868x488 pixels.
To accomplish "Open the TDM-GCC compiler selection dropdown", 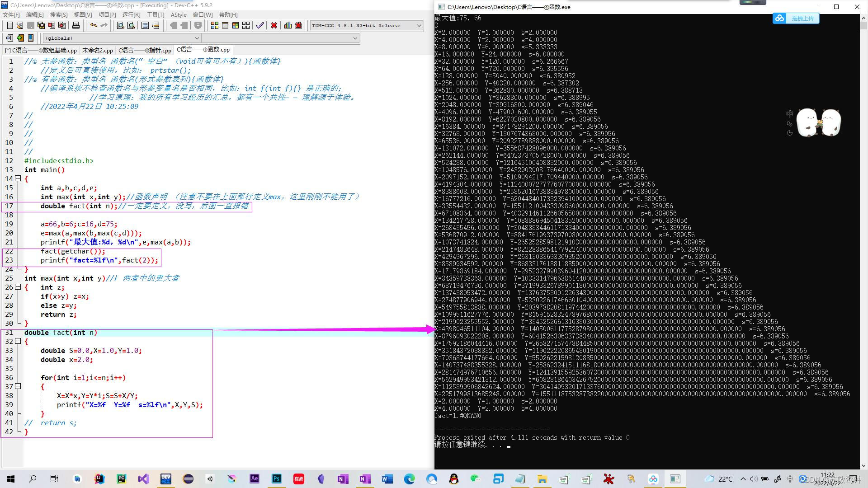I will [x=418, y=25].
